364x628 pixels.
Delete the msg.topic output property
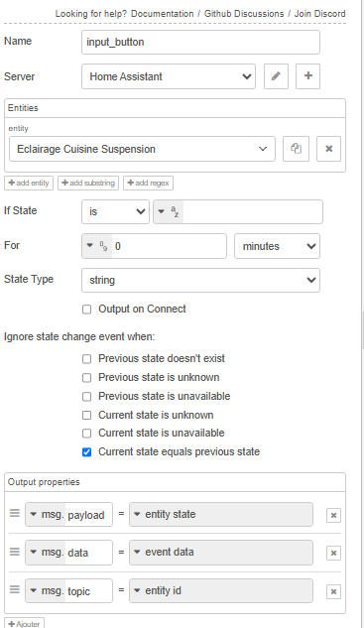[x=333, y=591]
